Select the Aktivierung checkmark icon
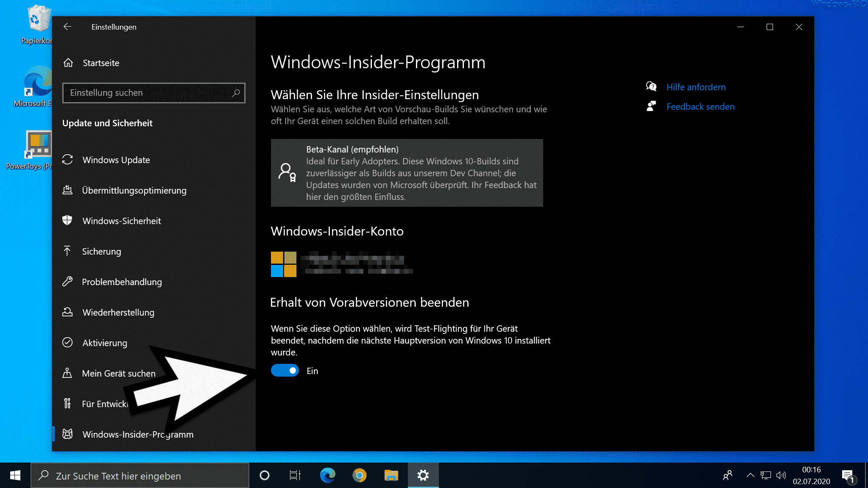This screenshot has height=488, width=868. (67, 342)
